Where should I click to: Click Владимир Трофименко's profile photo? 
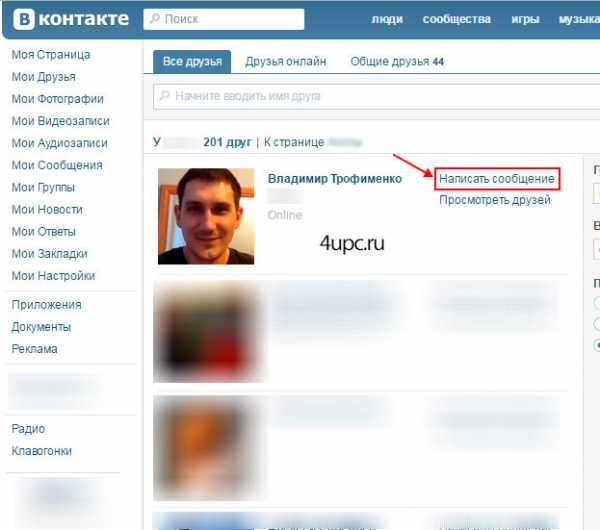(206, 216)
